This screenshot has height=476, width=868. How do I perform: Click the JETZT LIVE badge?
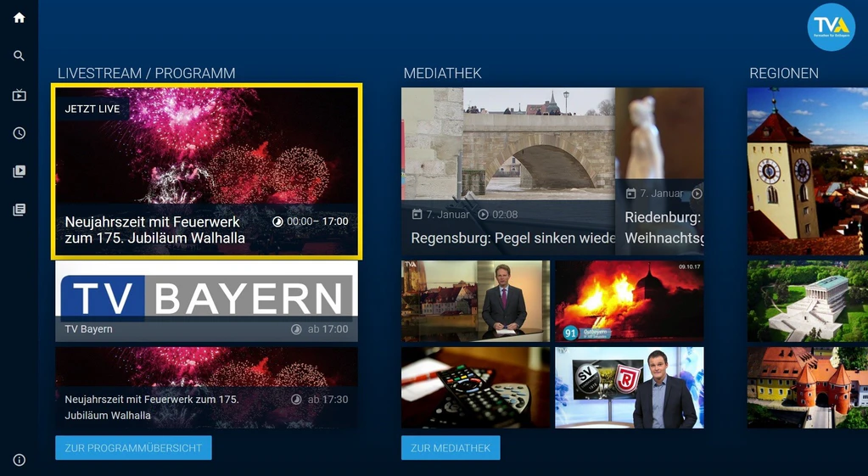92,109
